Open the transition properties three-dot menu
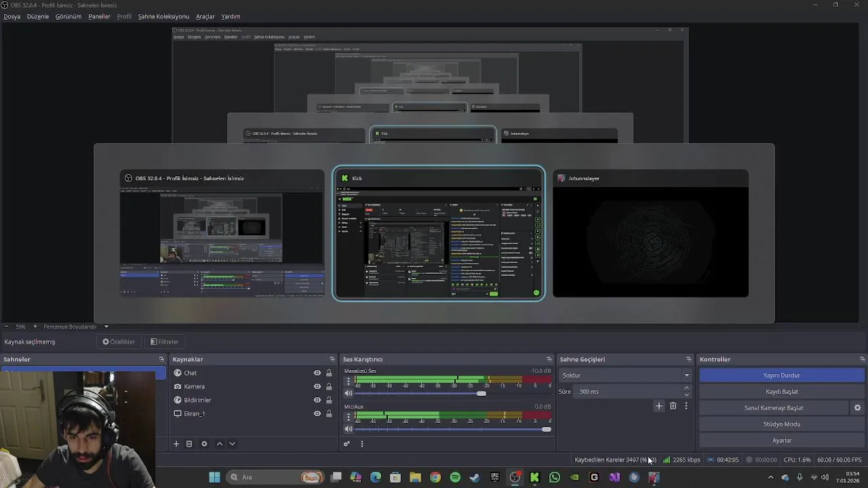The image size is (868, 488). (686, 406)
